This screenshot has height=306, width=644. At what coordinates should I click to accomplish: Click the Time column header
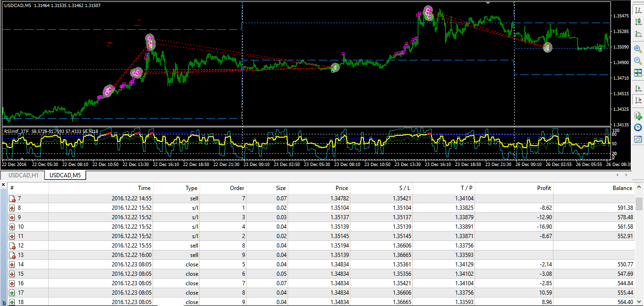[144, 188]
